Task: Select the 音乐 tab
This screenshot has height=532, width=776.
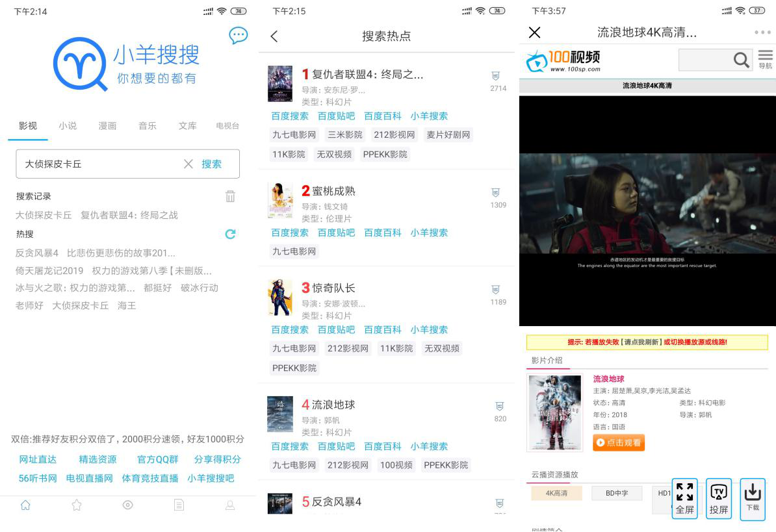Action: click(148, 126)
